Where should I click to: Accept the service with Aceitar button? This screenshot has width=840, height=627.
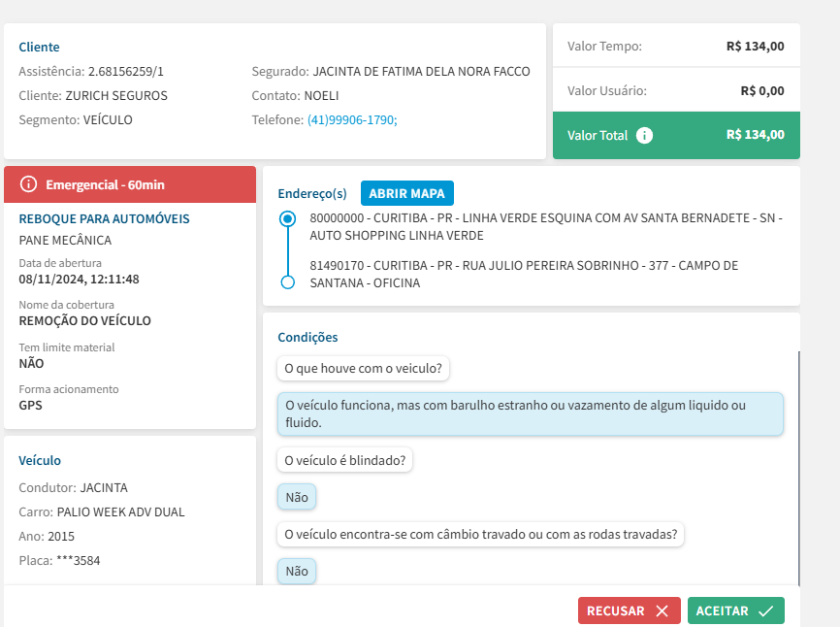click(x=735, y=611)
